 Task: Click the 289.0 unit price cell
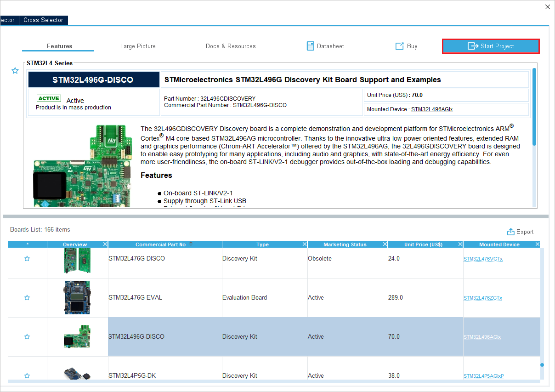tap(425, 298)
